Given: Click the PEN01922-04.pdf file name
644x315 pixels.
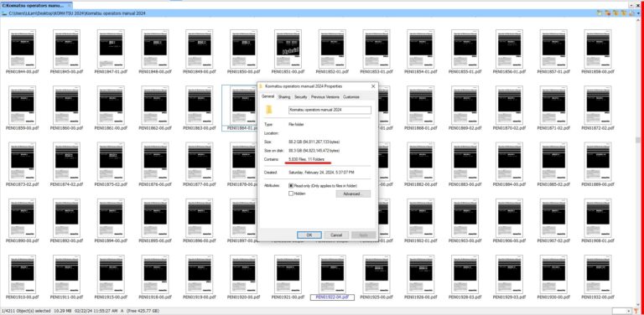Looking at the screenshot, I should click(x=332, y=297).
